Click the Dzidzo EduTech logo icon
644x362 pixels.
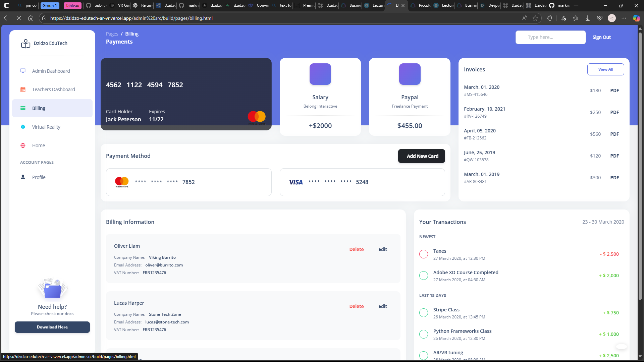click(25, 44)
